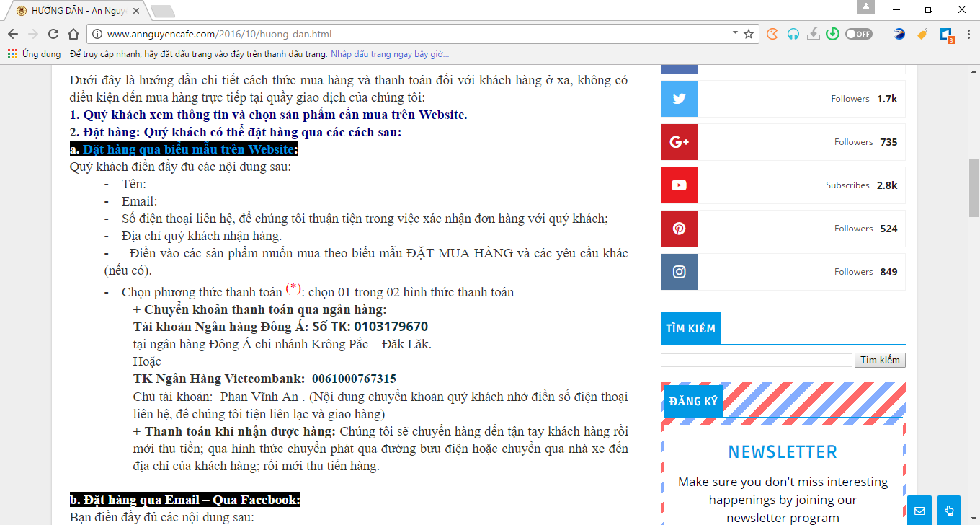Open the Chrome three-dot menu

click(967, 34)
